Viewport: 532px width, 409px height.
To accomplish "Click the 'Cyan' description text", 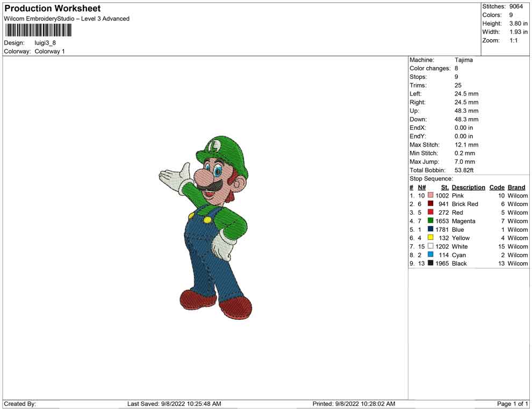I will click(x=459, y=255).
